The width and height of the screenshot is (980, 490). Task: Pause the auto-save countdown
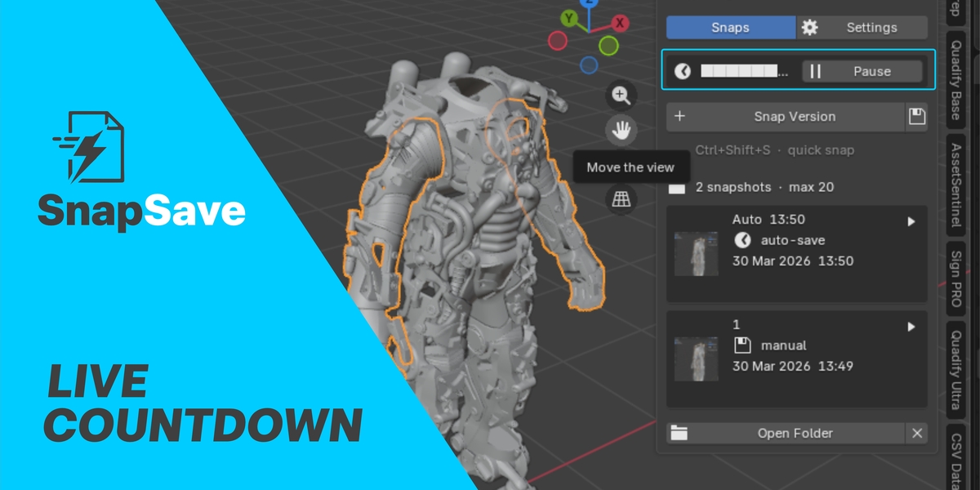pyautogui.click(x=862, y=71)
